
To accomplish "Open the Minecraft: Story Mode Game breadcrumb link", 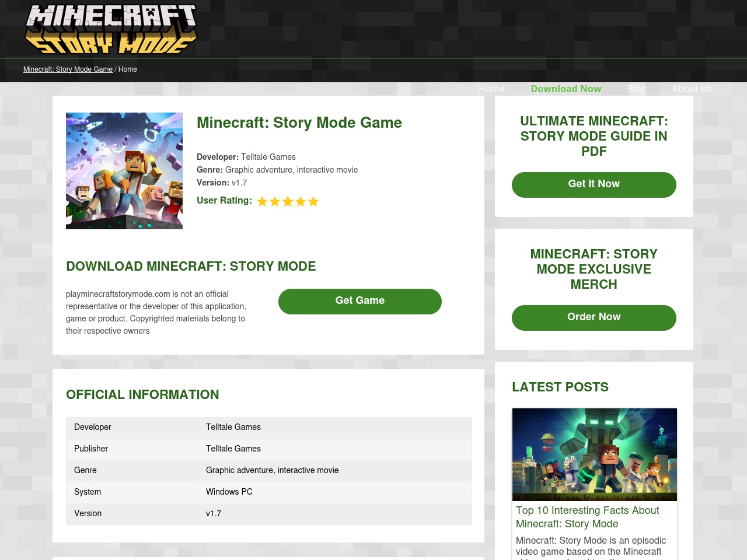I will [x=68, y=69].
